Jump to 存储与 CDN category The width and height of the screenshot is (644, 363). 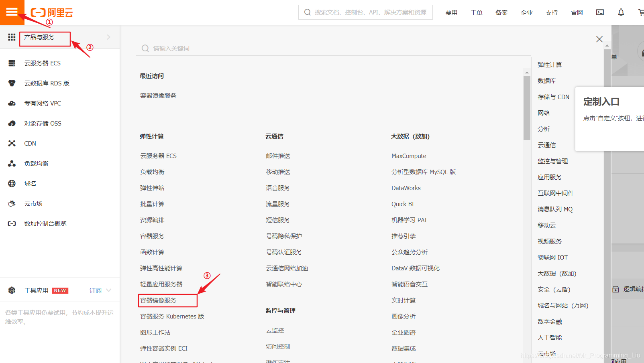point(553,97)
